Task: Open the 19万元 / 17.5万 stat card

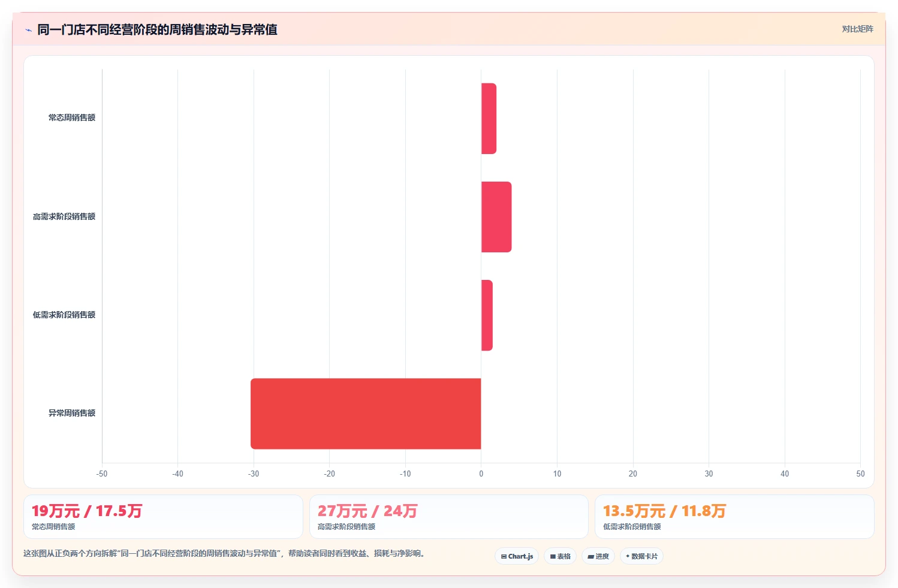Action: (x=163, y=517)
